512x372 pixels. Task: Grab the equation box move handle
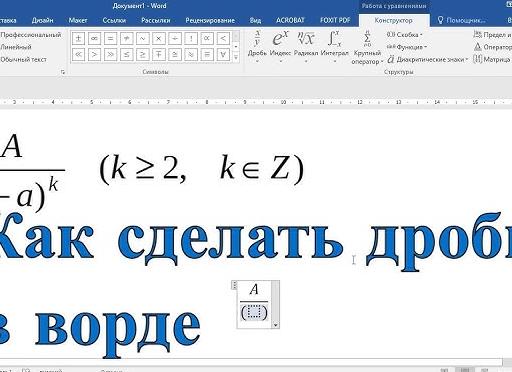point(234,285)
